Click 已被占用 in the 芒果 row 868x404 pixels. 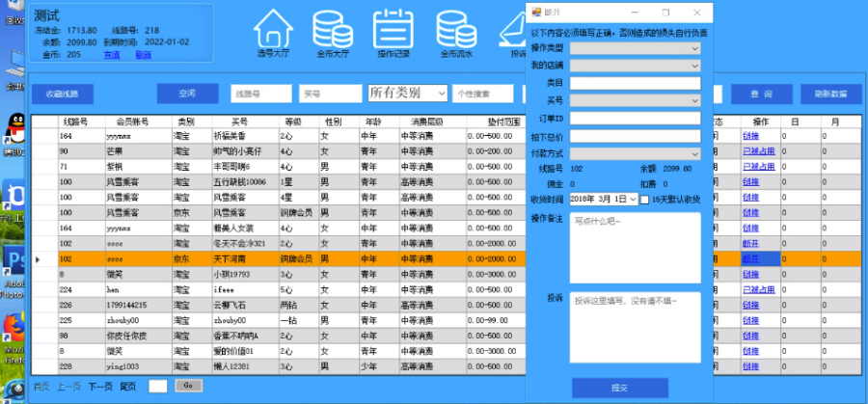(x=758, y=151)
